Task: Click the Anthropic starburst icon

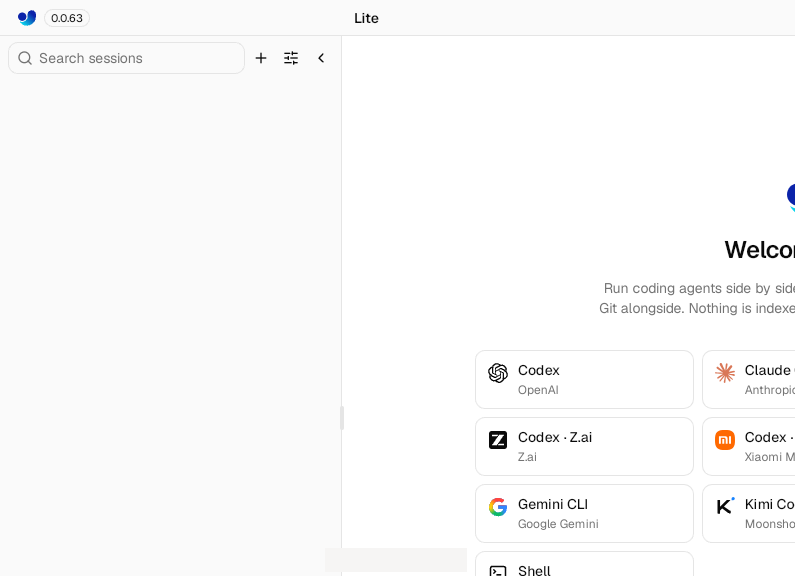Action: coord(725,373)
